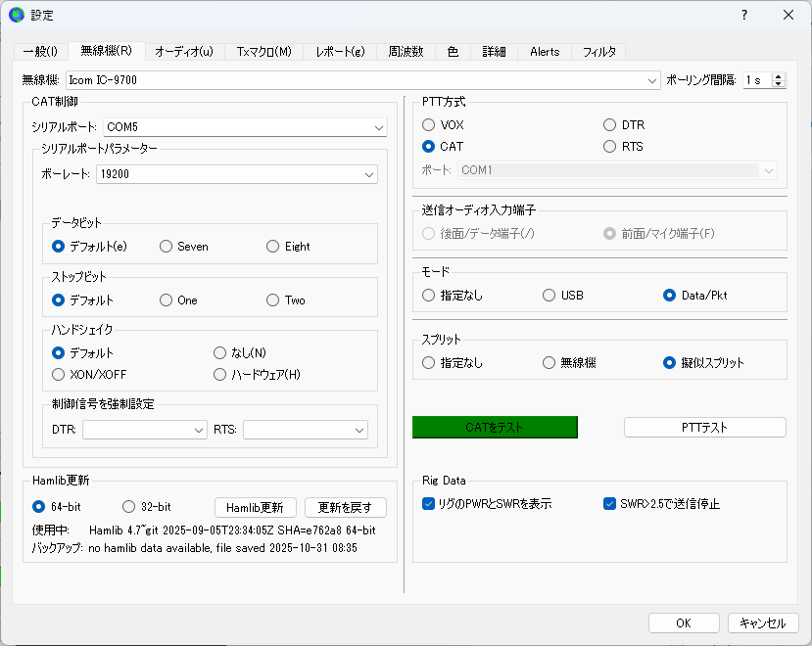The image size is (812, 646).
Task: Open the 周波数 tab
Action: 406,52
